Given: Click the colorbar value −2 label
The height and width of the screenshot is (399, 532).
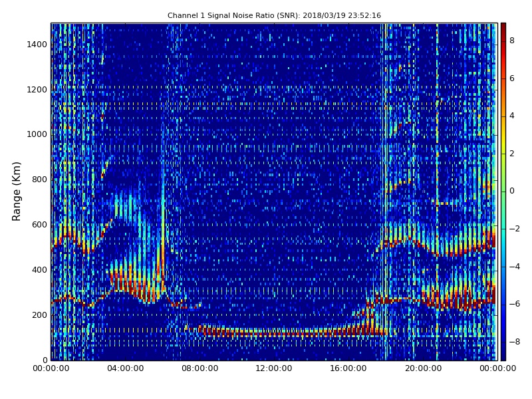Looking at the screenshot, I should click(515, 229).
